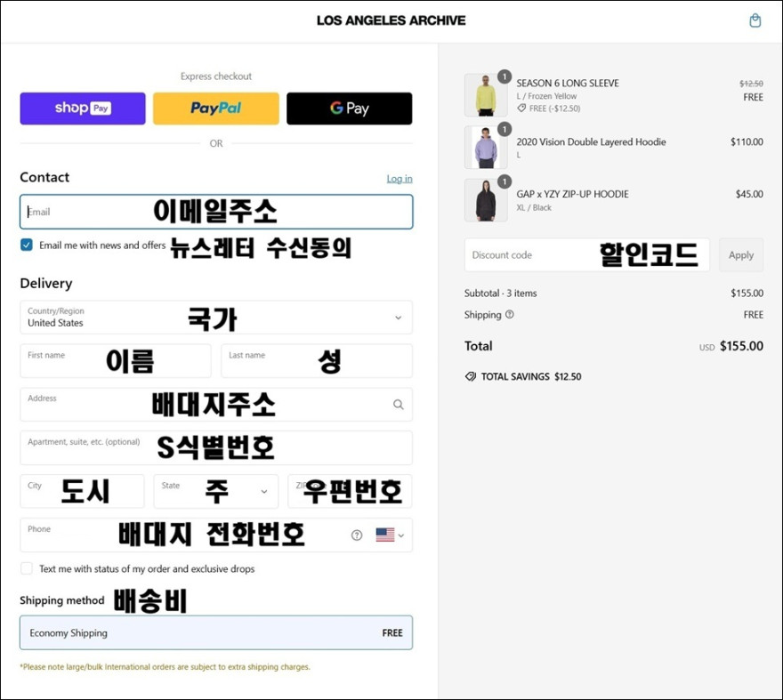
Task: Click the Total Savings tag icon
Action: coord(471,376)
